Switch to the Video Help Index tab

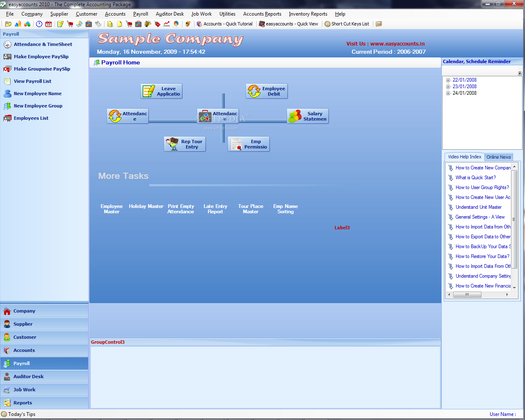(465, 157)
